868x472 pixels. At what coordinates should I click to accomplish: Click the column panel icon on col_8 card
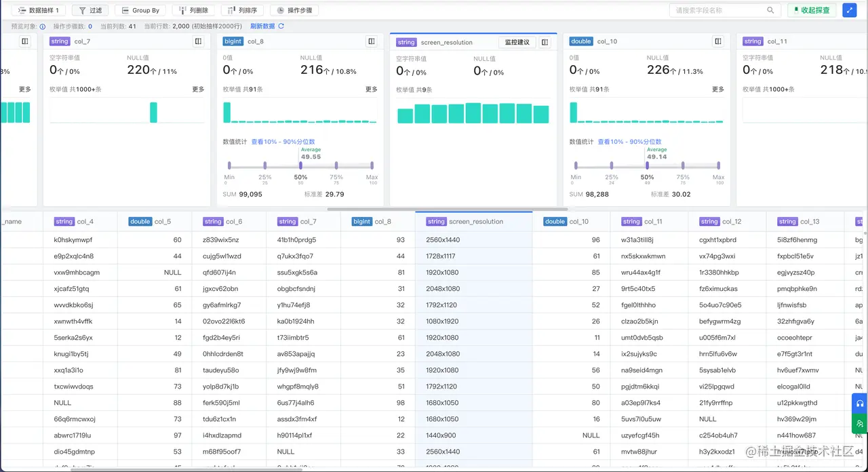point(372,41)
